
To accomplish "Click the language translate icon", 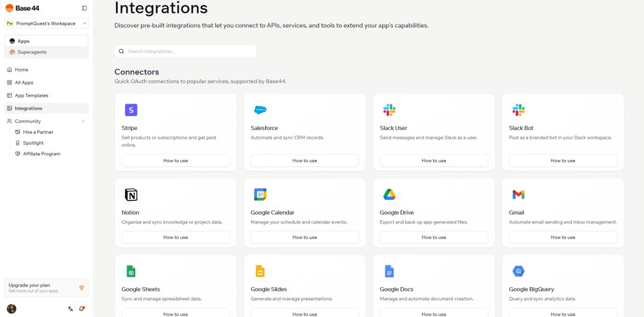I will (70, 309).
